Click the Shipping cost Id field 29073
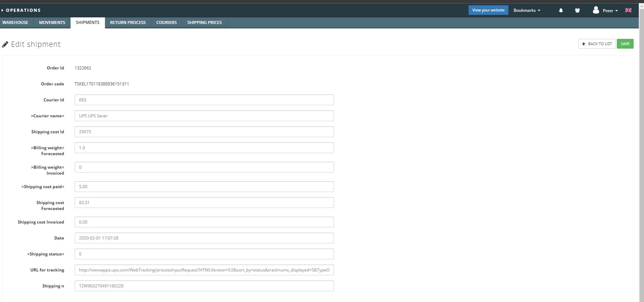This screenshot has width=644, height=302. click(204, 132)
